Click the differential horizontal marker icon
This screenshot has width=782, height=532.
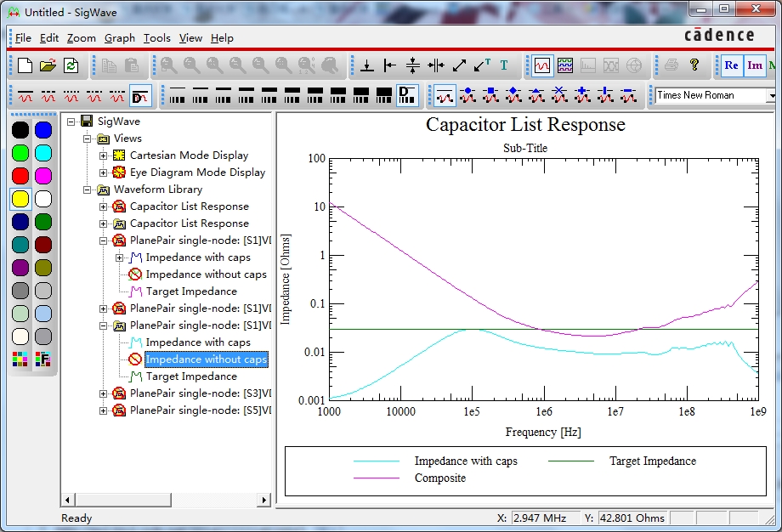(x=436, y=65)
